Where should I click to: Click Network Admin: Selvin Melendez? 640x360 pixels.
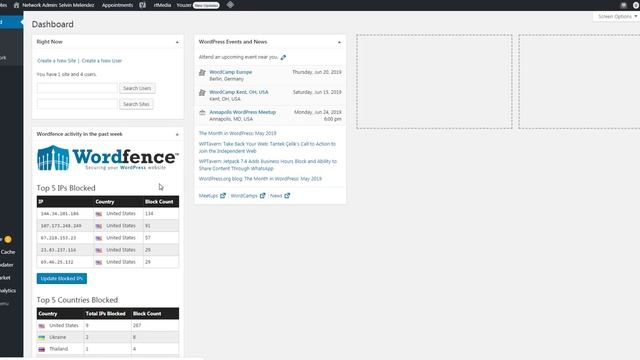(58, 5)
